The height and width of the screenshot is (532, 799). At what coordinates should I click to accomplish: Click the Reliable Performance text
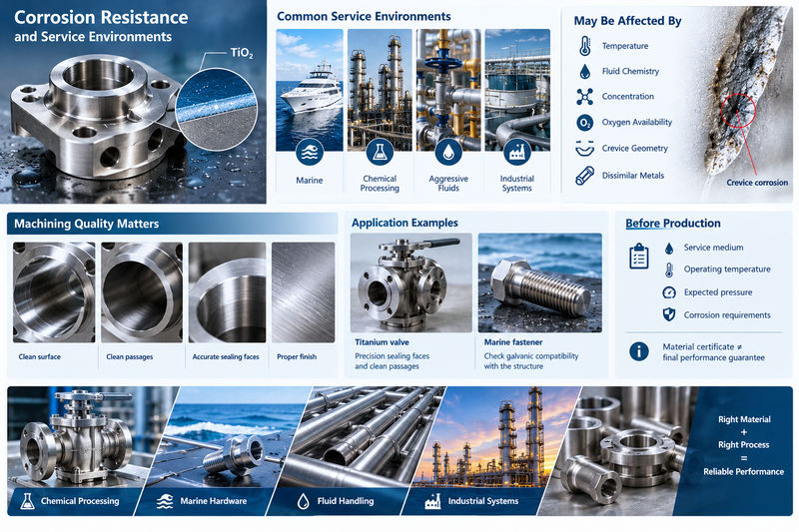[x=743, y=471]
